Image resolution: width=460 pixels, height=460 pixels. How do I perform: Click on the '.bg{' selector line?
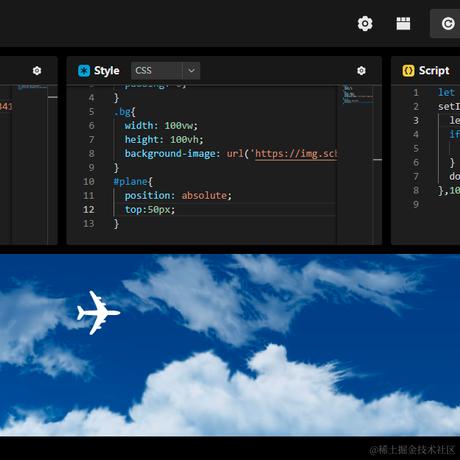point(125,112)
